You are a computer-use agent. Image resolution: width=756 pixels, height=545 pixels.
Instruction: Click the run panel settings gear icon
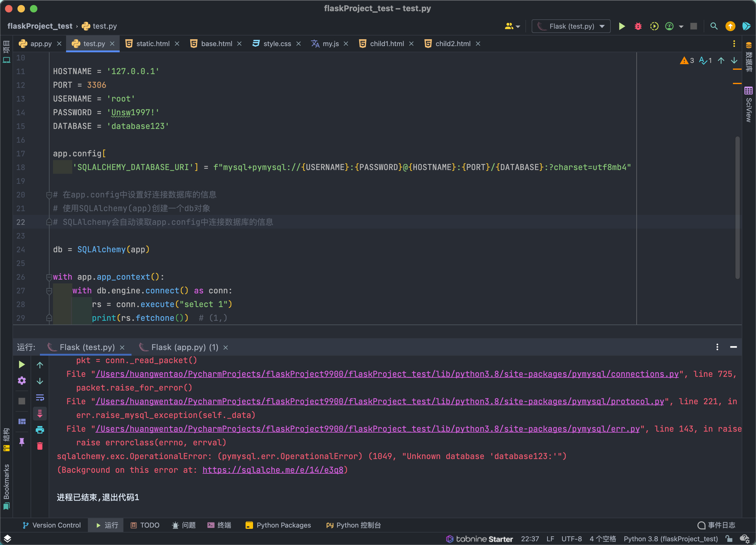tap(22, 381)
